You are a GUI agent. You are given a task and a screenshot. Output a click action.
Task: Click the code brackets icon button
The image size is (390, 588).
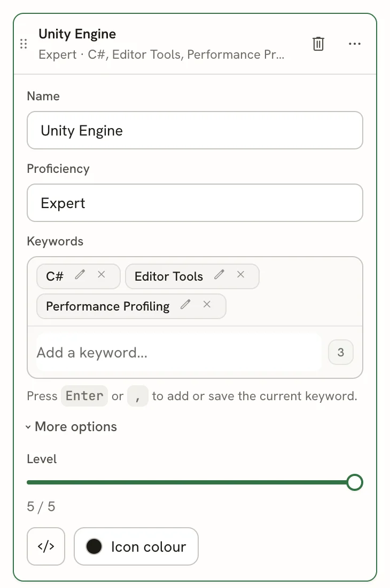pyautogui.click(x=46, y=546)
